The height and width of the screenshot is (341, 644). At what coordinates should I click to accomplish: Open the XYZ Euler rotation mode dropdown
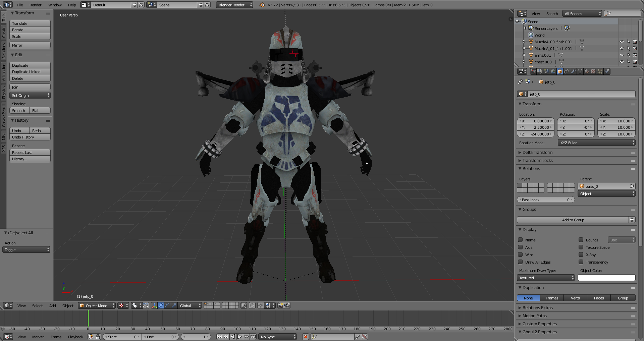click(596, 143)
